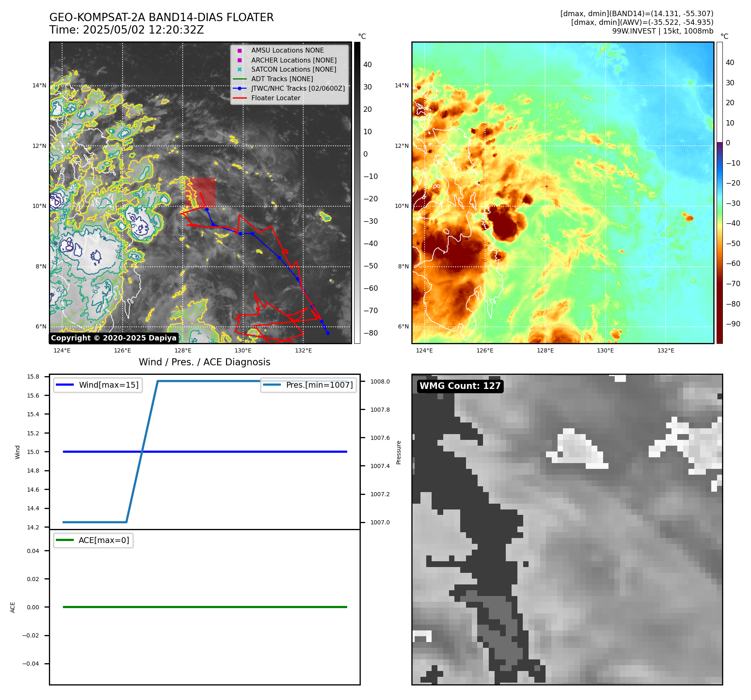Click the °C unit label above the grayscale colorbar
The height and width of the screenshot is (700, 751).
coord(362,36)
